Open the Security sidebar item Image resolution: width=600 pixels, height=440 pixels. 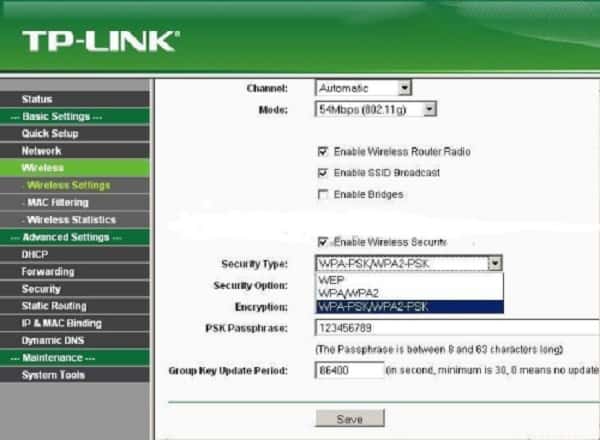(x=75, y=289)
